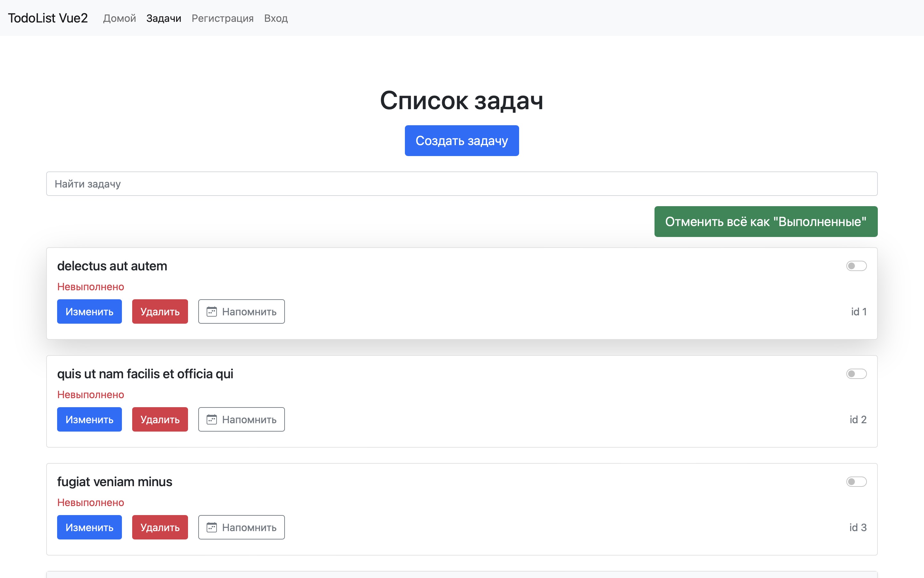Set reminder for quis ut nam facilis task

point(241,419)
